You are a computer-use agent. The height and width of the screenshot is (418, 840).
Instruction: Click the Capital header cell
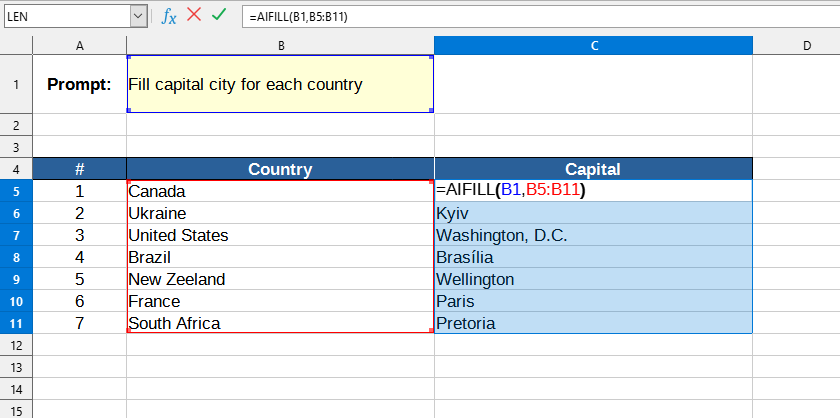tap(593, 169)
